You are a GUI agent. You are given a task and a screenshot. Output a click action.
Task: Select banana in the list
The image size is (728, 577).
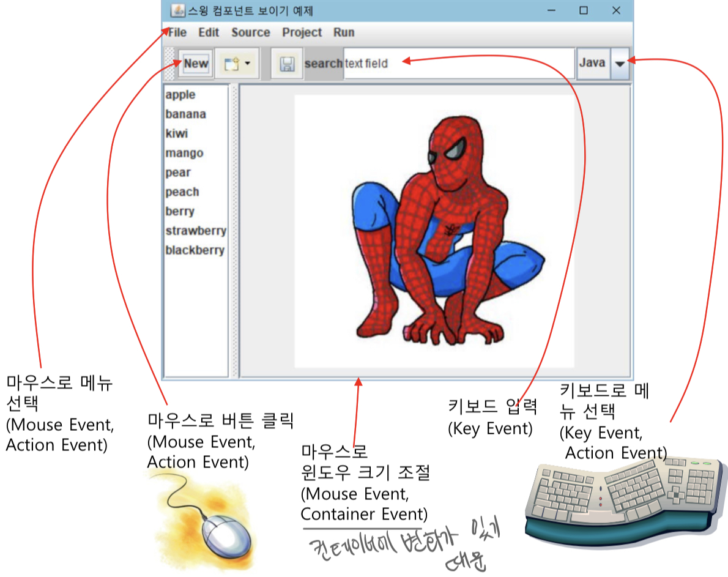coord(196,114)
